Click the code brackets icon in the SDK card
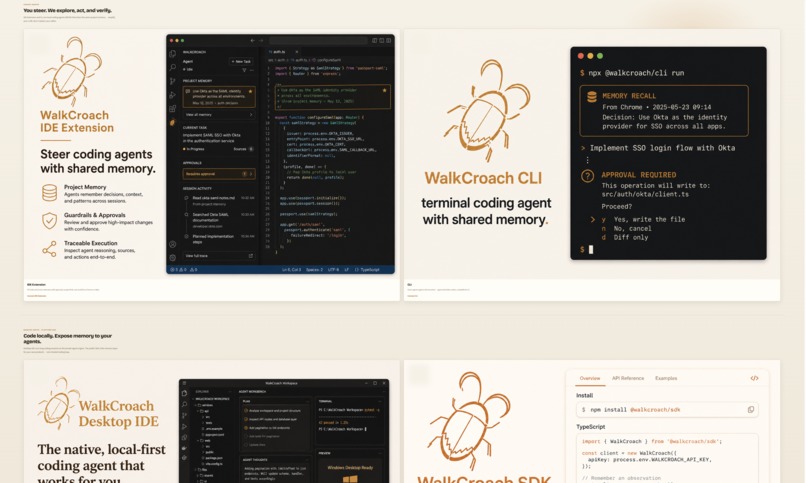This screenshot has height=483, width=806. click(754, 378)
